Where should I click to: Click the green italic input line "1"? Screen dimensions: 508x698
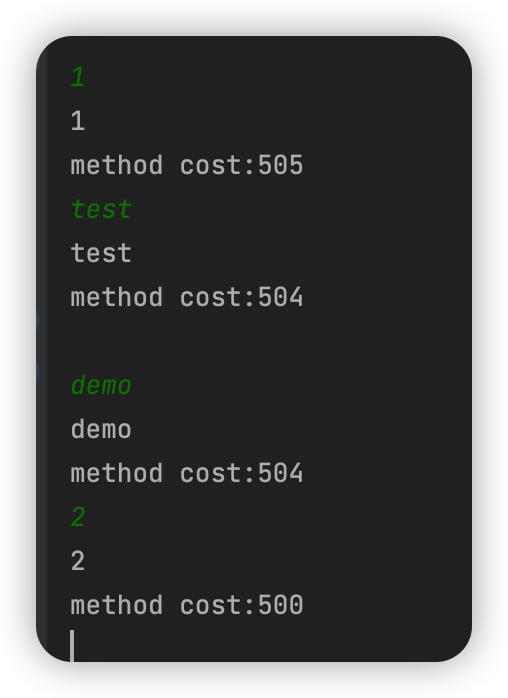(x=78, y=77)
